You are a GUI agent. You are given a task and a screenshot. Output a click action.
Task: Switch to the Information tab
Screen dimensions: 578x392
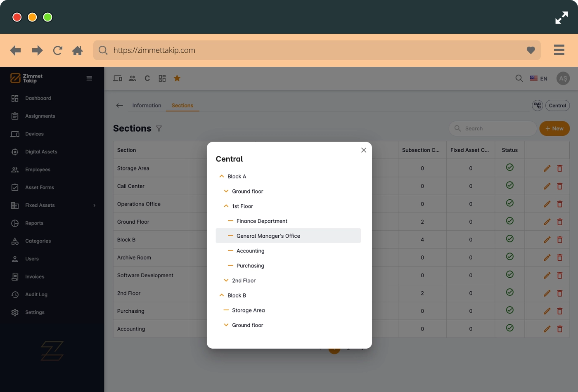pyautogui.click(x=147, y=106)
